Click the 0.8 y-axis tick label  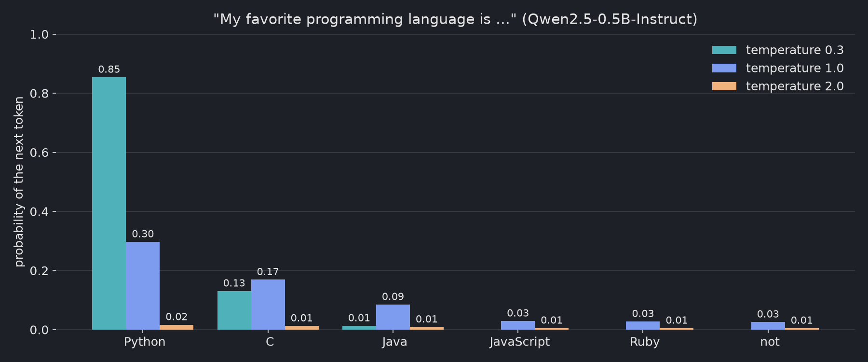tap(40, 94)
